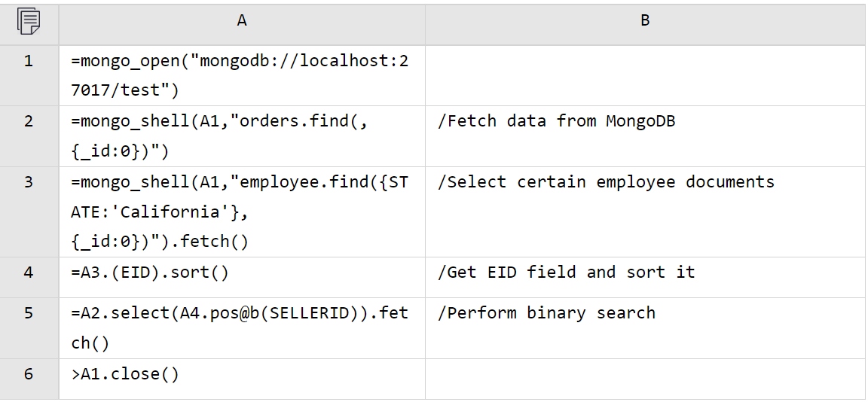The height and width of the screenshot is (402, 868).
Task: Click cell A2 with orders.find query
Action: tap(241, 136)
